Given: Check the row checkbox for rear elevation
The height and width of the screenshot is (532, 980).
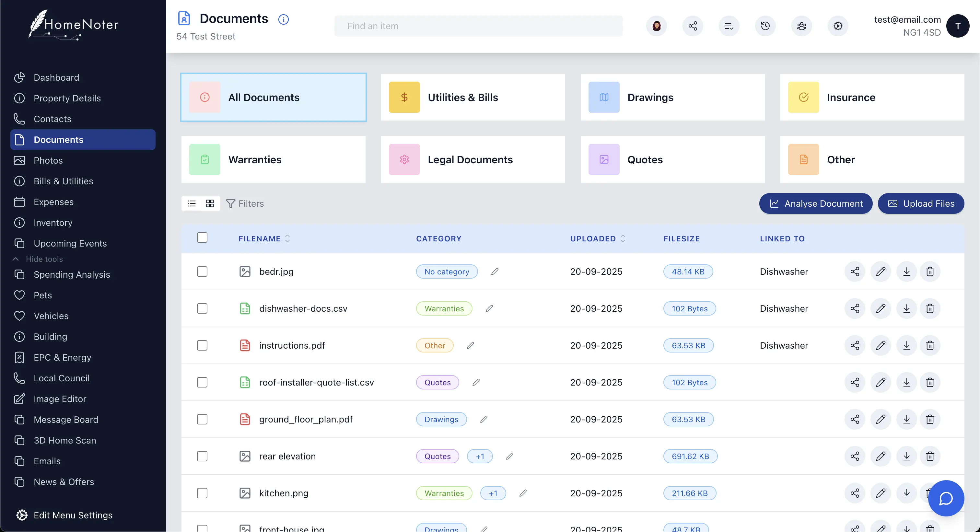Looking at the screenshot, I should pyautogui.click(x=202, y=456).
